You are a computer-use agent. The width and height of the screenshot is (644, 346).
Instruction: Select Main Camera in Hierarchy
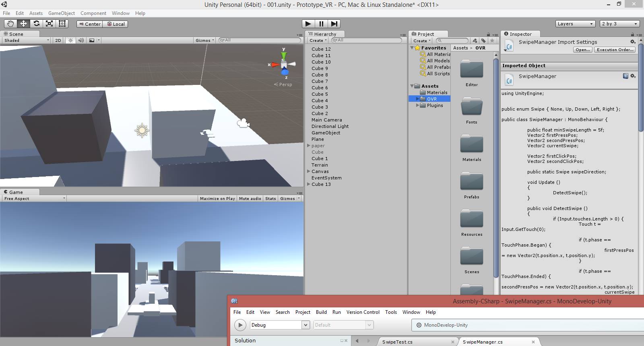(327, 120)
